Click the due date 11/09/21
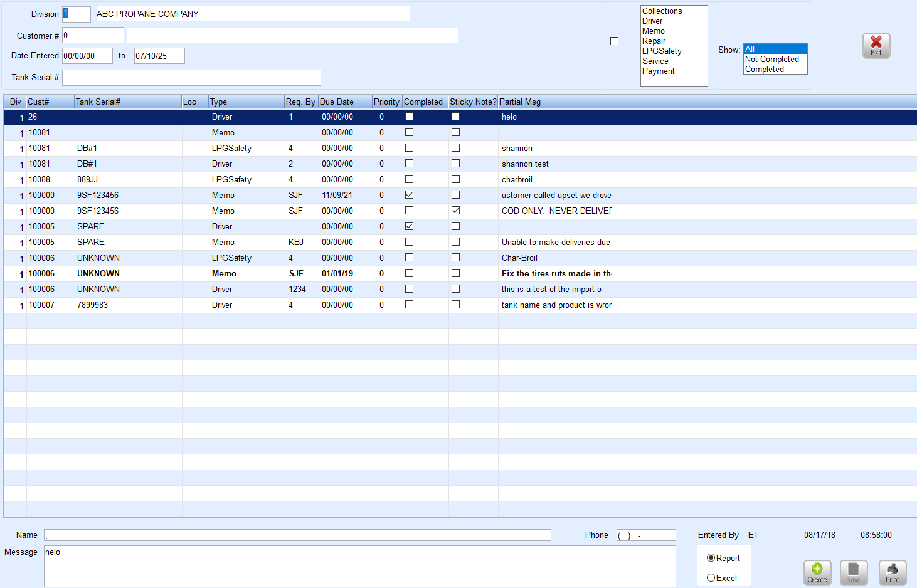Viewport: 917px width, 588px height. (337, 195)
